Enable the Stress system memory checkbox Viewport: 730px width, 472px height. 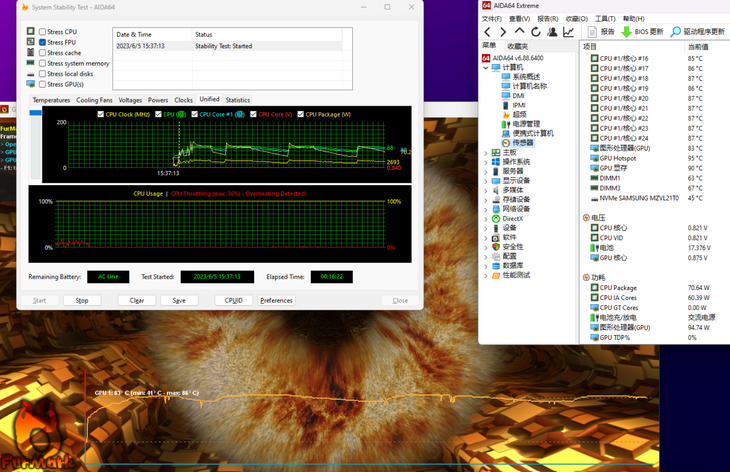(x=42, y=63)
